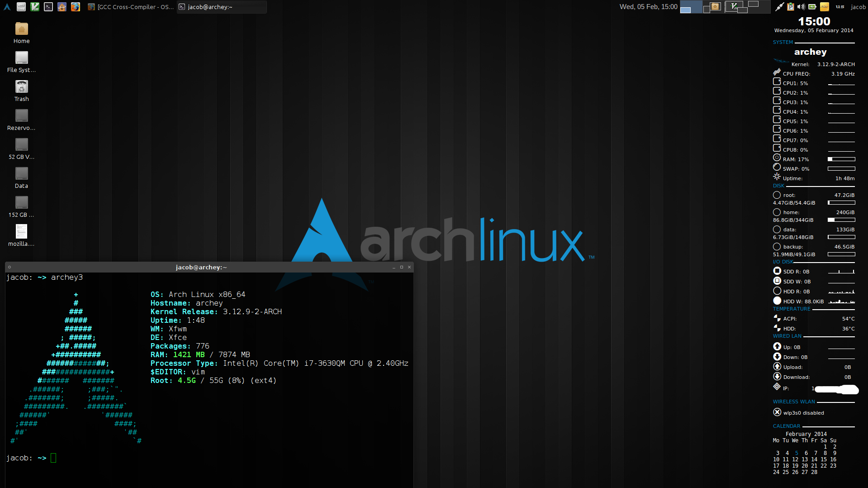This screenshot has height=488, width=868.
Task: Click the 'us' keyboard layout indicator
Action: (840, 7)
